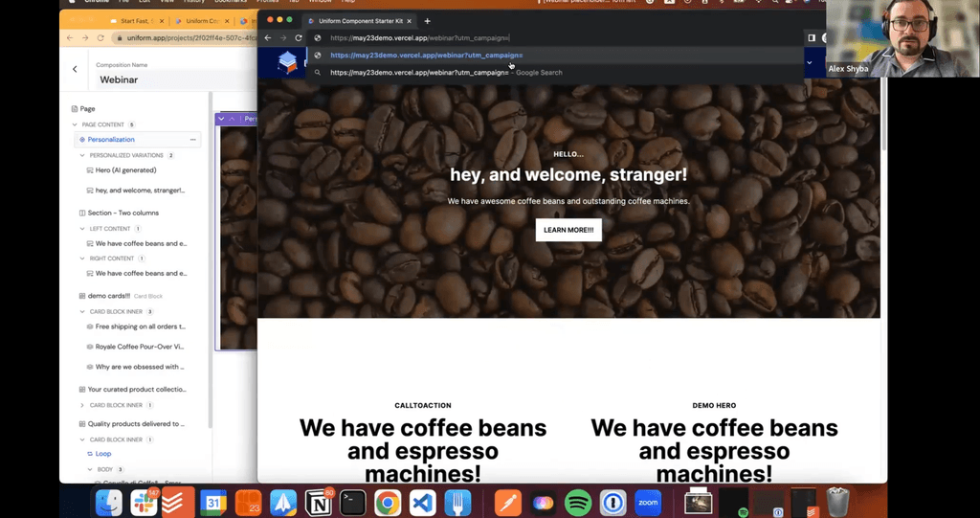Viewport: 980px width, 518px height.
Task: Open 1Password from the dock
Action: tap(613, 503)
